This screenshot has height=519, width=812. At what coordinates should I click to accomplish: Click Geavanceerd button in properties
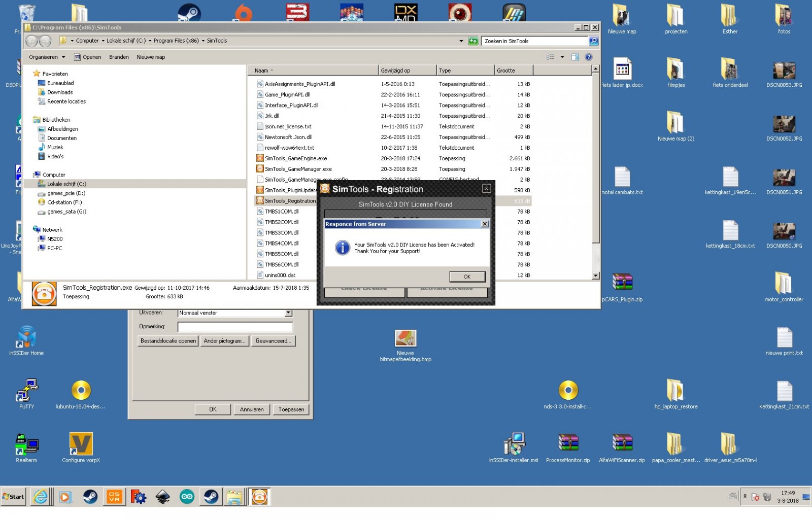[274, 341]
